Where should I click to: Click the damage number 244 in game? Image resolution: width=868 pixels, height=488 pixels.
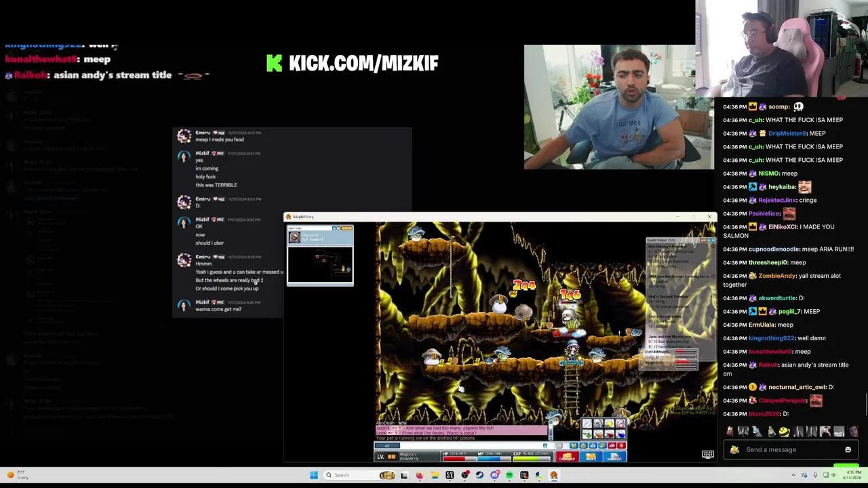coord(524,287)
